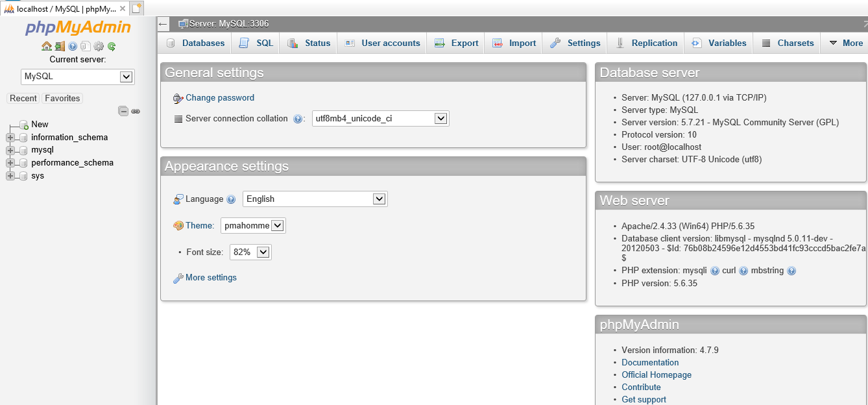Click the Favorites tables button
Screen dimensions: 868x405
point(62,98)
